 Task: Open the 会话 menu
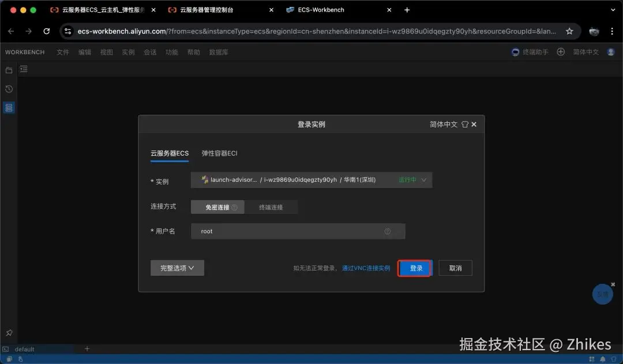tap(150, 52)
